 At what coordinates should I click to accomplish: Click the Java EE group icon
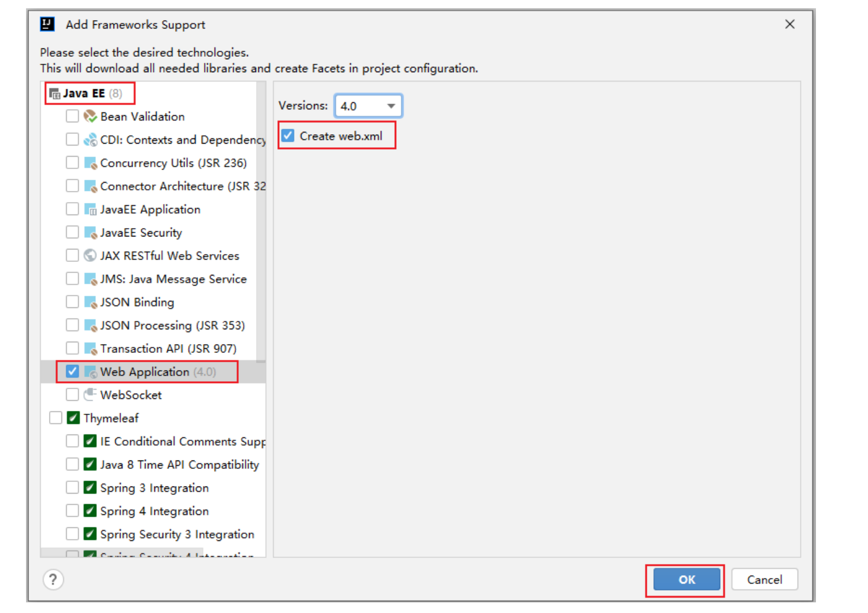pos(55,94)
